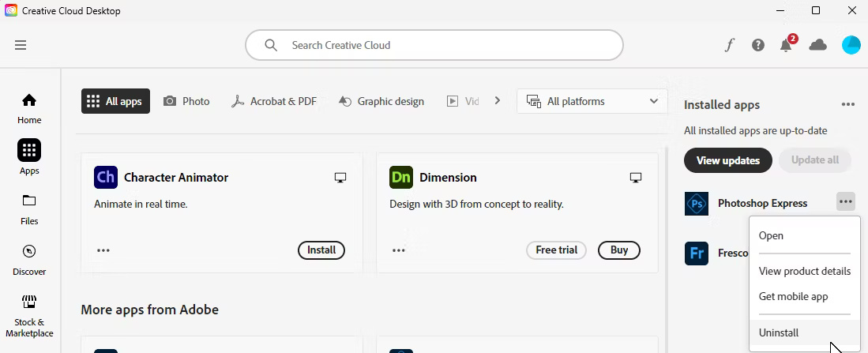868x353 pixels.
Task: Start the Dimension Free trial
Action: point(556,250)
